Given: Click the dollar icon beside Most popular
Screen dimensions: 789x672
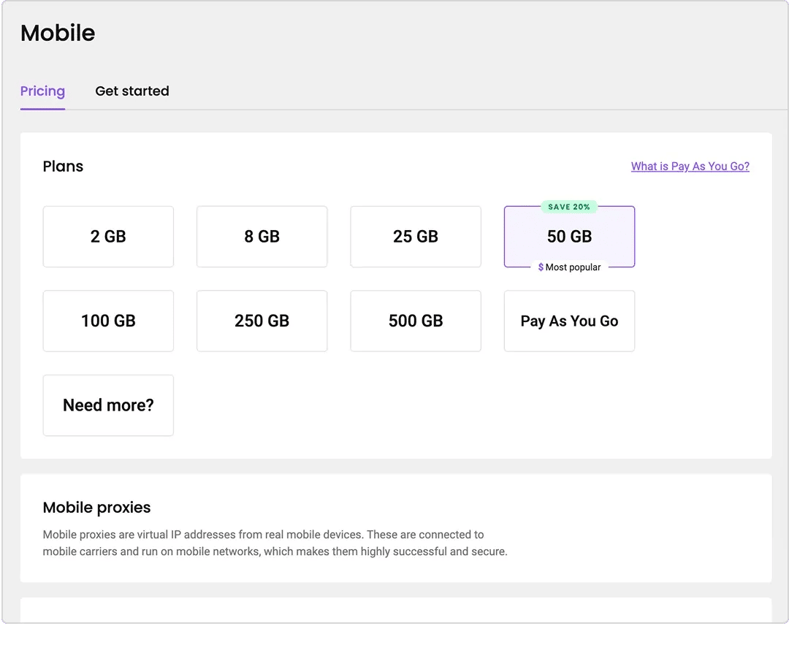Looking at the screenshot, I should [541, 267].
